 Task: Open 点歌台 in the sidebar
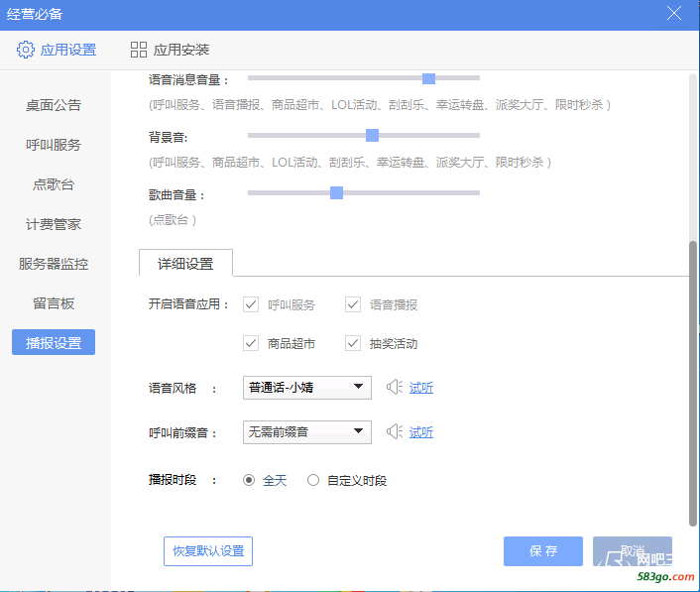[x=54, y=184]
